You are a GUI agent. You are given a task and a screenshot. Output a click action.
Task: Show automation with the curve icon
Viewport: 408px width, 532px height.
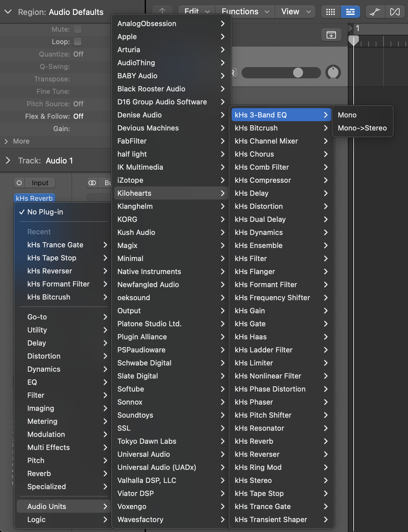click(375, 12)
